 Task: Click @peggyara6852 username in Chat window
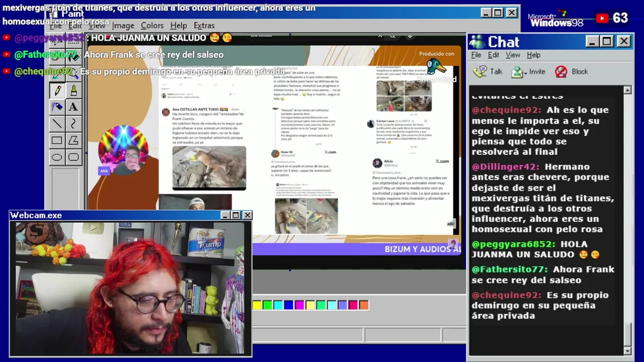(514, 244)
